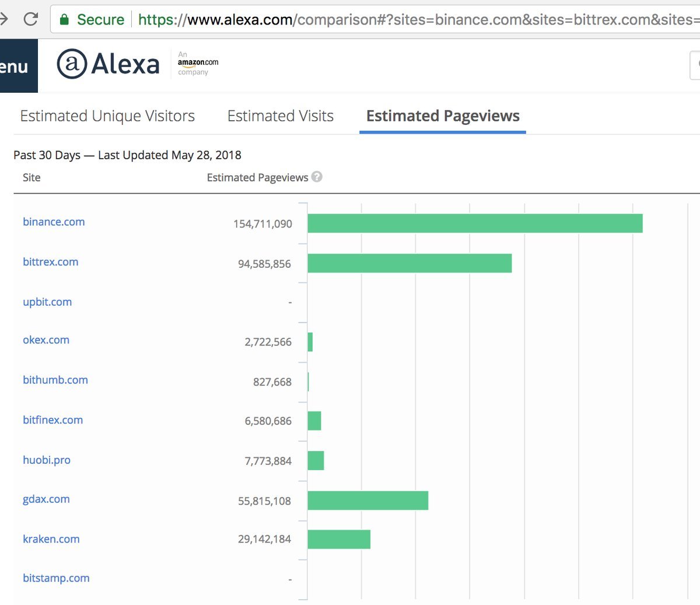Viewport: 700px width, 605px height.
Task: Click the gdax.com pageviews bar
Action: 368,501
